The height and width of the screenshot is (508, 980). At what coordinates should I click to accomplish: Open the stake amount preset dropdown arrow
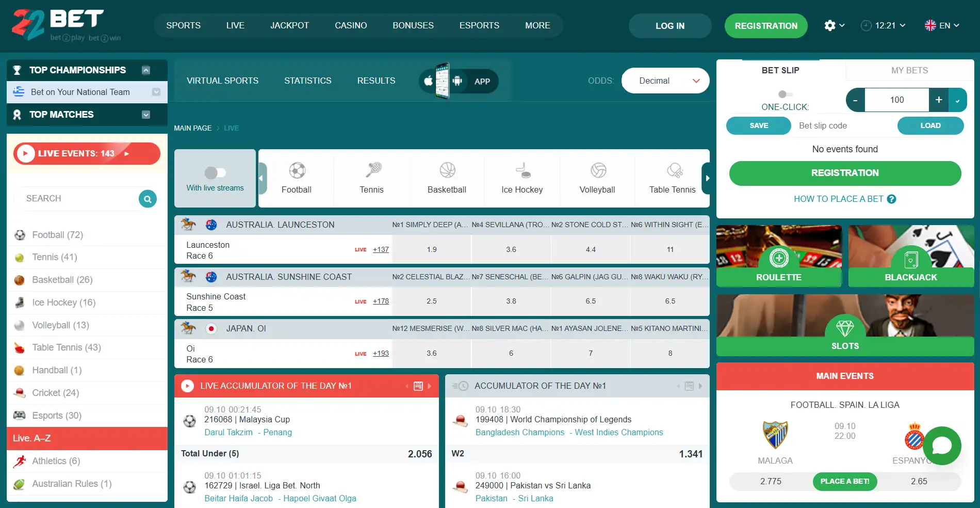tap(958, 100)
